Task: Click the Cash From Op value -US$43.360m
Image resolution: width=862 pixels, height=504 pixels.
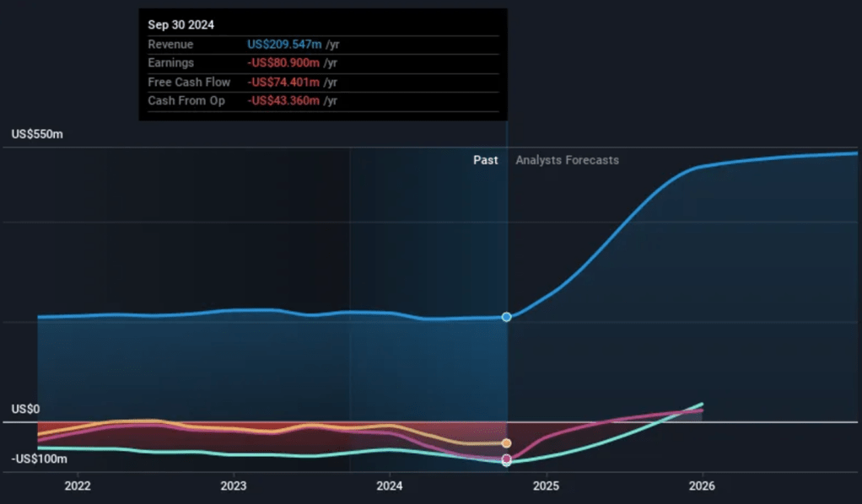Action: [x=284, y=100]
